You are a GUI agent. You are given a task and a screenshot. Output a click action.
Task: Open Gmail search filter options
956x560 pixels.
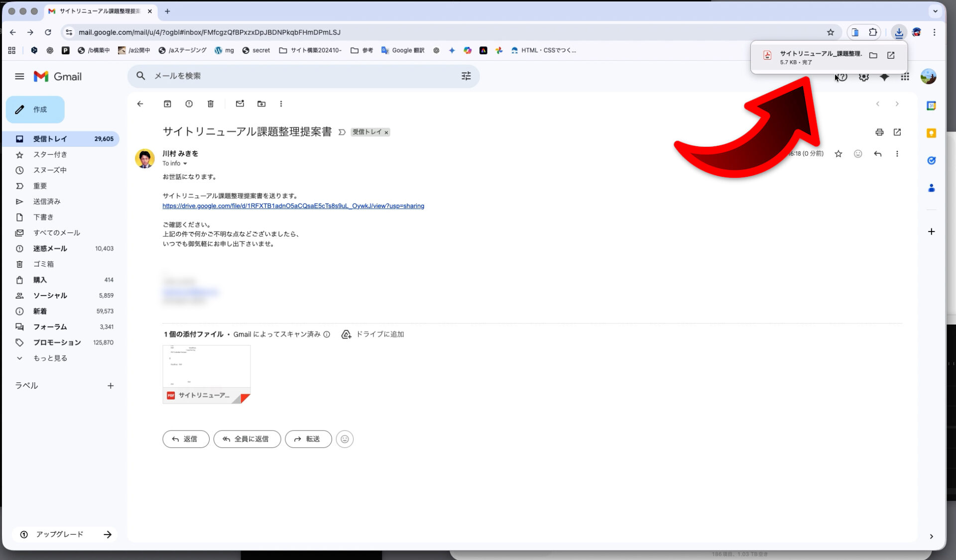(466, 76)
